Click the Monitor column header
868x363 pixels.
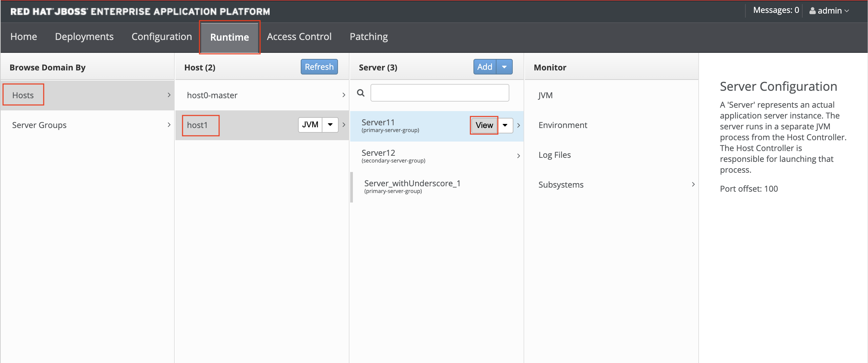pos(550,67)
